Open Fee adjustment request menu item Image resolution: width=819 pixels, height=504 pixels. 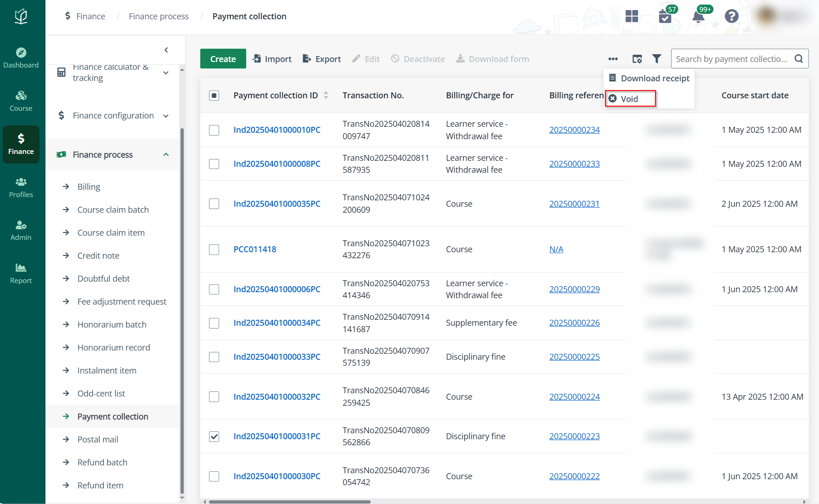pyautogui.click(x=122, y=301)
